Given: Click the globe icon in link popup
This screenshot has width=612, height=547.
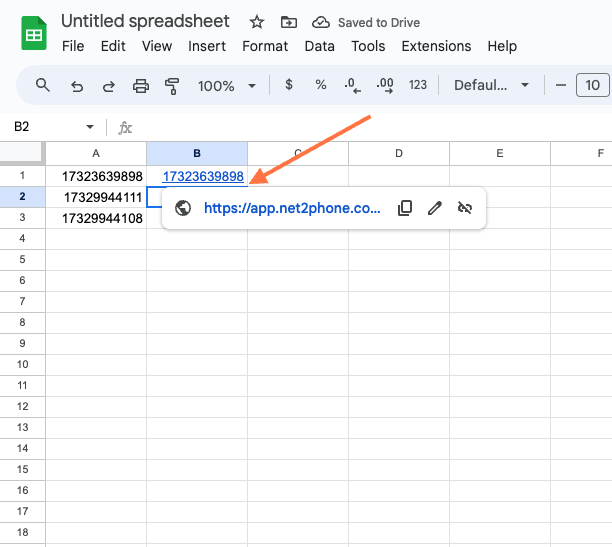Looking at the screenshot, I should pyautogui.click(x=183, y=208).
